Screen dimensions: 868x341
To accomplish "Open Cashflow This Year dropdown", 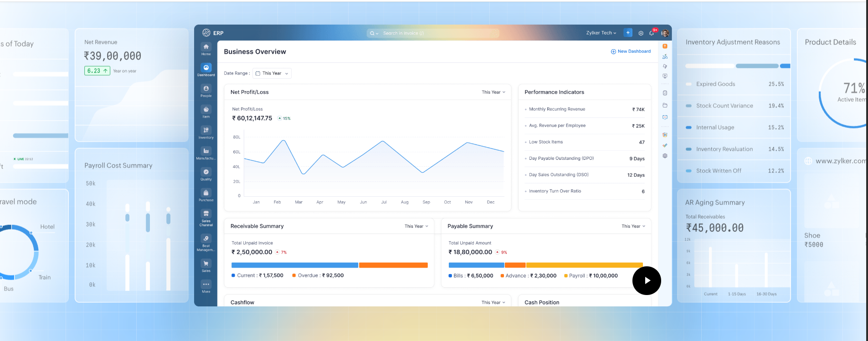I will coord(493,302).
